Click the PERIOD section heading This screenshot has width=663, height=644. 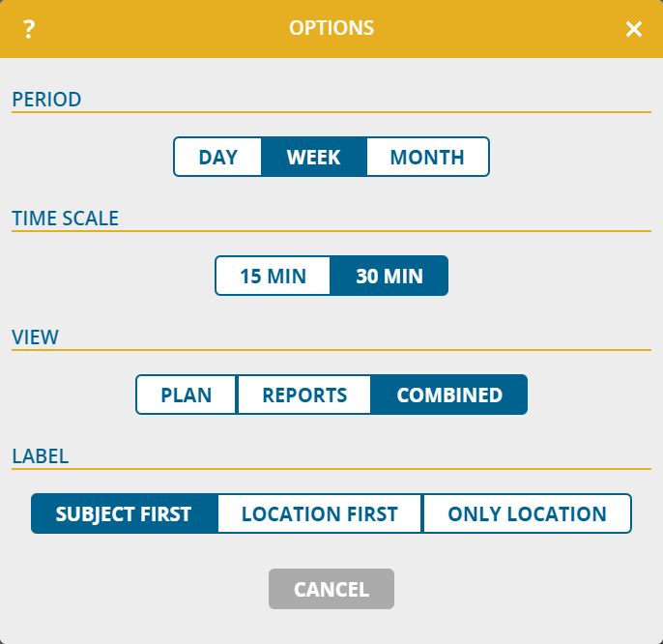point(46,100)
